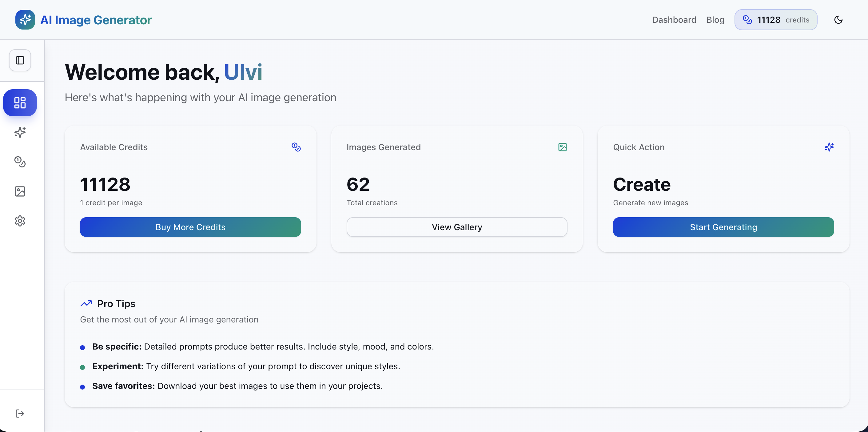Click the 11128 credits badge in header

click(776, 20)
